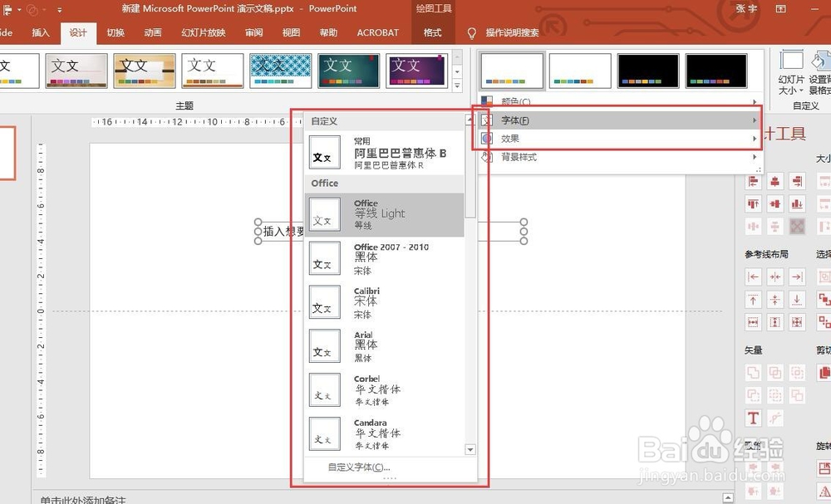Click the guide layout vertical-center icon
This screenshot has height=504, width=831.
point(774,299)
